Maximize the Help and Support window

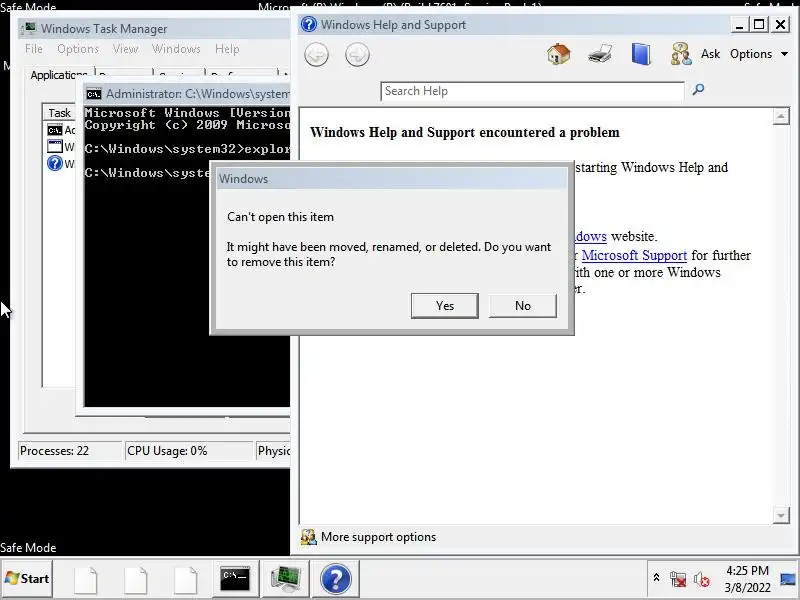point(759,24)
